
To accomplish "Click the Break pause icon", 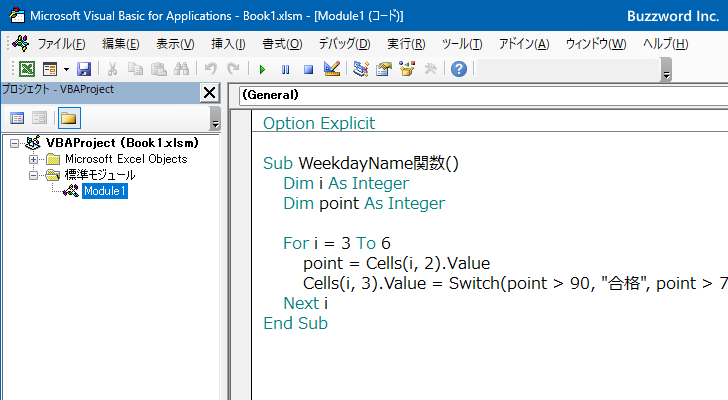I will 285,70.
